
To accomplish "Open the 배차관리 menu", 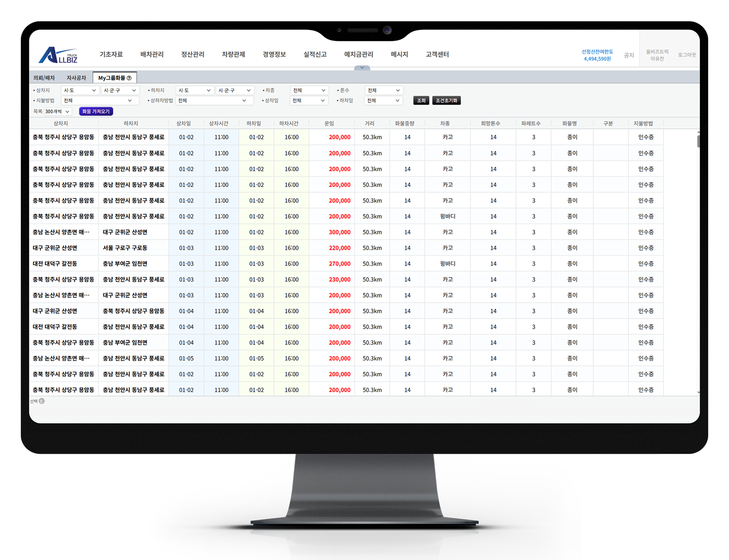I will tap(152, 55).
